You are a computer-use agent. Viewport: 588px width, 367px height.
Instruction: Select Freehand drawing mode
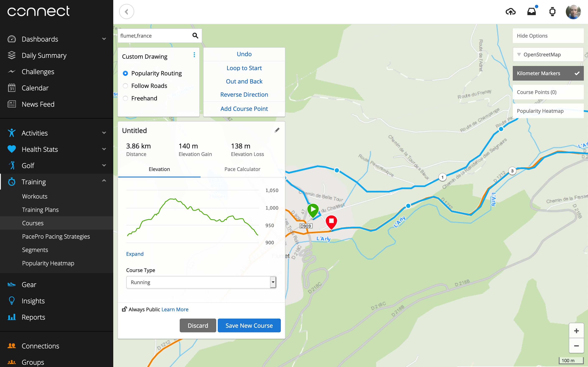click(126, 98)
